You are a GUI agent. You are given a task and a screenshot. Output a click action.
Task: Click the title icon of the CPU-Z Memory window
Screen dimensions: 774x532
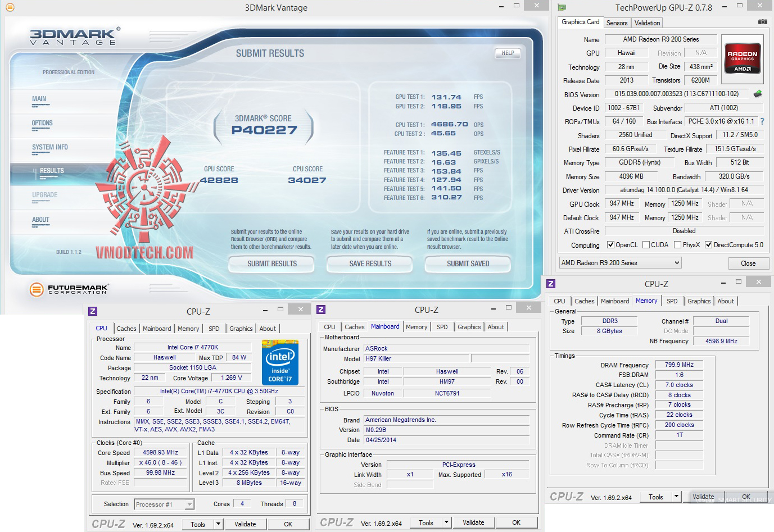click(x=551, y=284)
